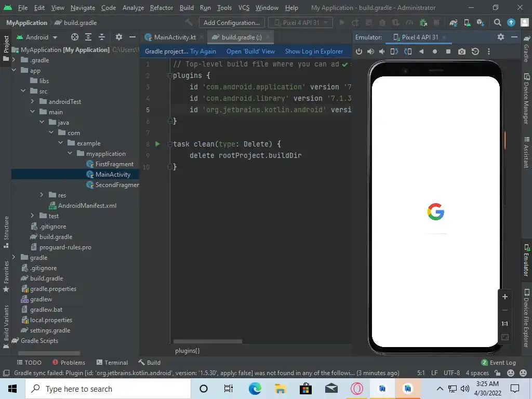
Task: Open the Refactor menu
Action: pyautogui.click(x=162, y=7)
